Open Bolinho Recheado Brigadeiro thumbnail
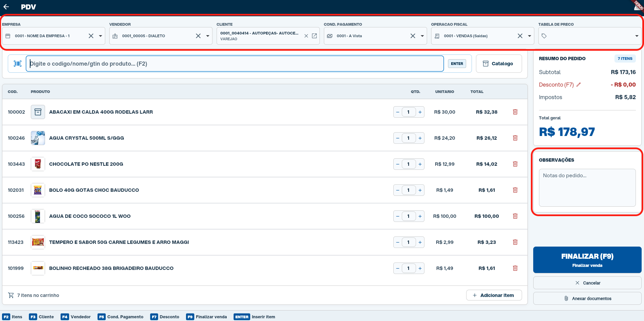 point(38,268)
